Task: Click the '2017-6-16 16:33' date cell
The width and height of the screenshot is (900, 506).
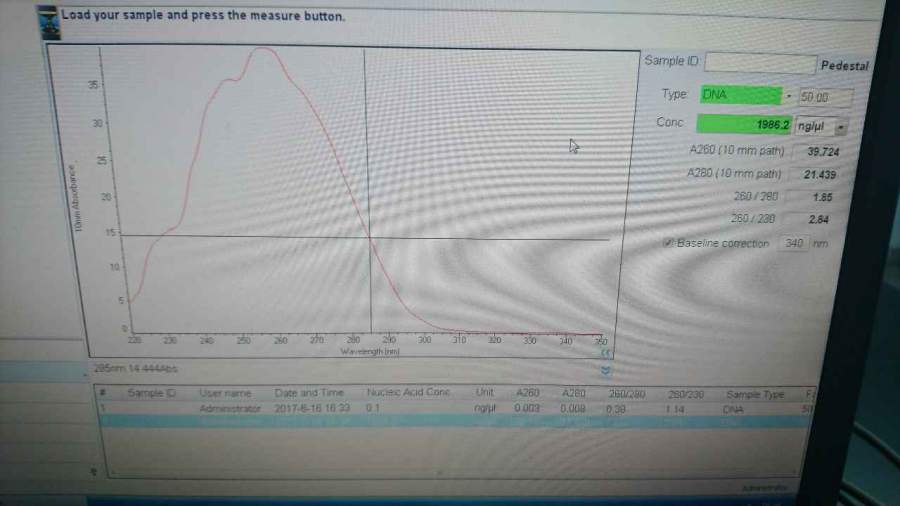Action: click(x=312, y=408)
